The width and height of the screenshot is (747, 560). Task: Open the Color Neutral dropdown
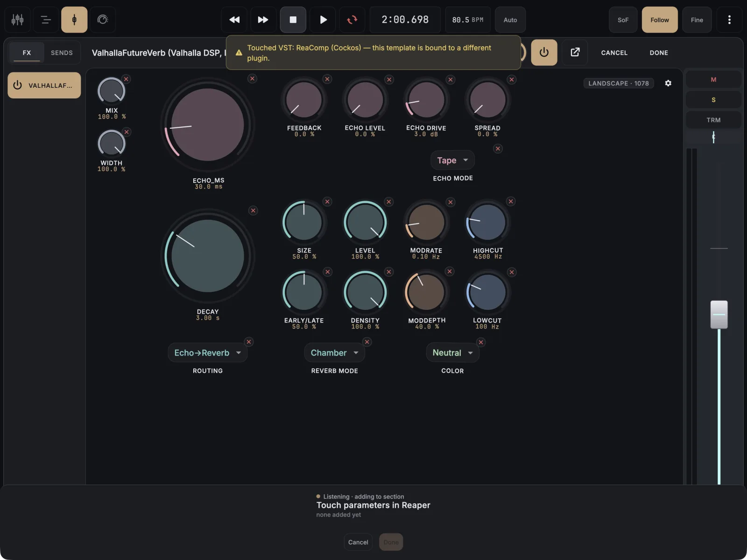click(452, 353)
